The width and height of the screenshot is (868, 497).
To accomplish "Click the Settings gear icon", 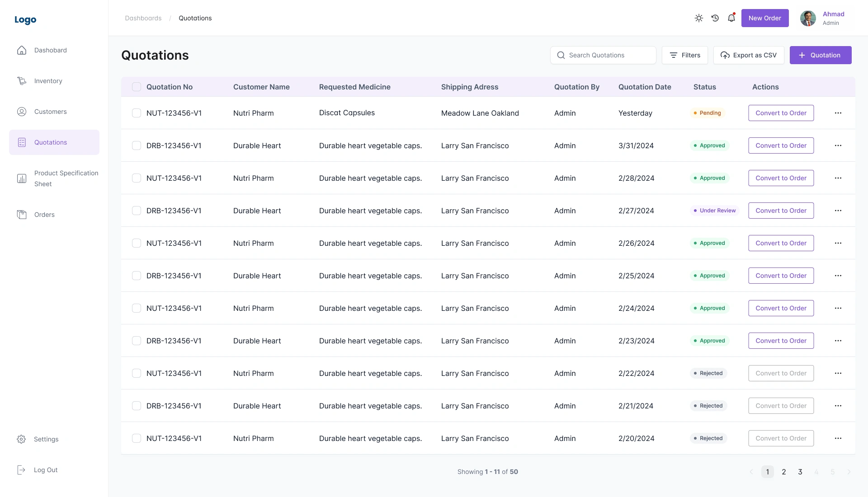I will click(x=21, y=439).
